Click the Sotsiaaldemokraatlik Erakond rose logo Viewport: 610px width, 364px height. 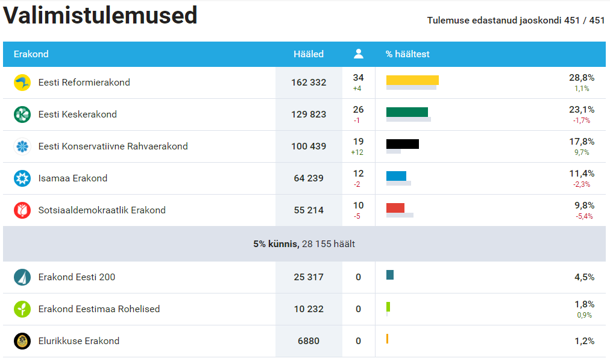pyautogui.click(x=22, y=210)
